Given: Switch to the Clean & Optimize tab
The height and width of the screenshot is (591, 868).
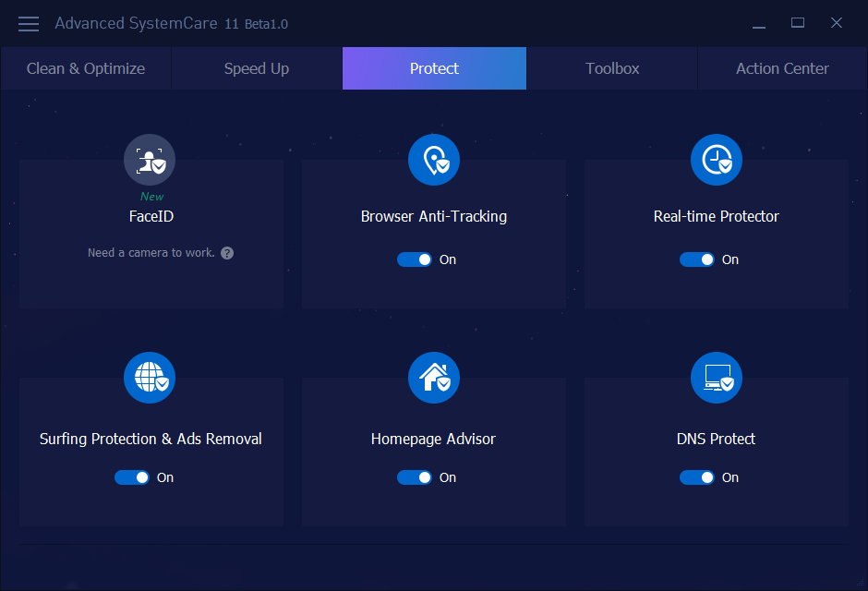Looking at the screenshot, I should (86, 68).
